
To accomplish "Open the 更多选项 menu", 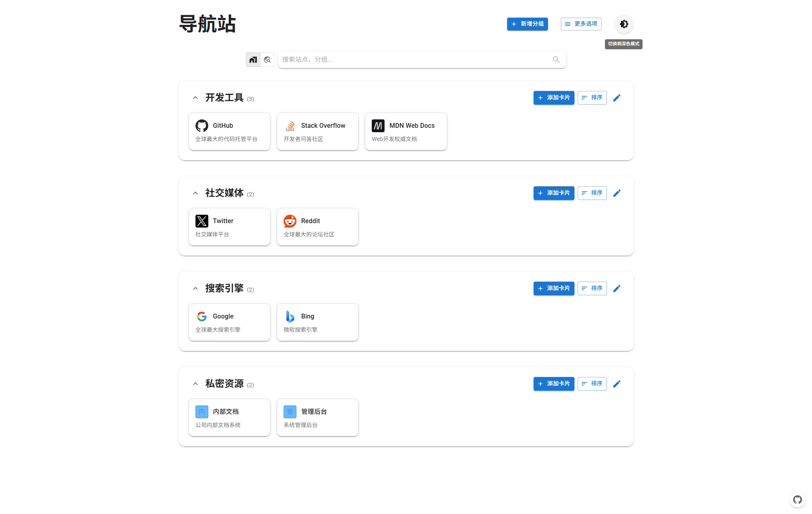I will [x=581, y=24].
